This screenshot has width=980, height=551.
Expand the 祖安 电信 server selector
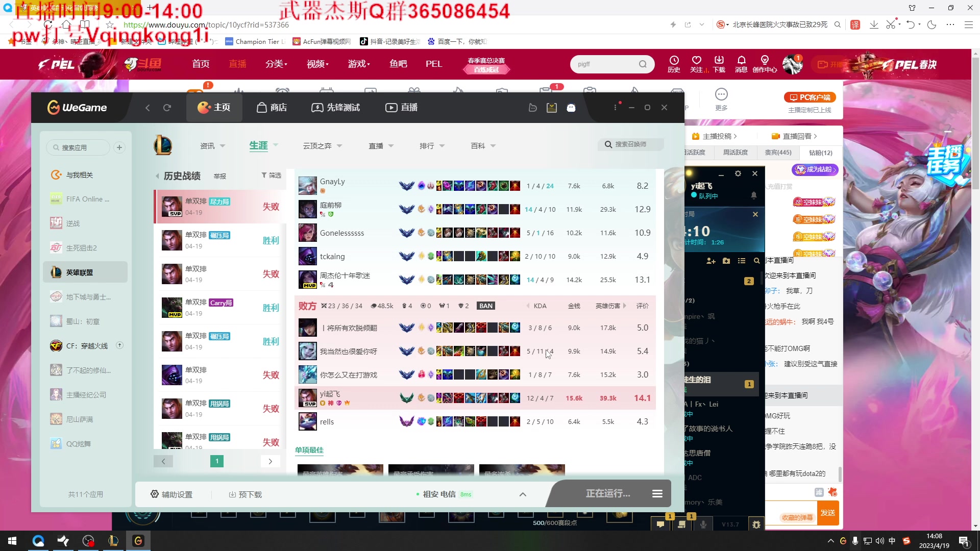click(x=523, y=494)
